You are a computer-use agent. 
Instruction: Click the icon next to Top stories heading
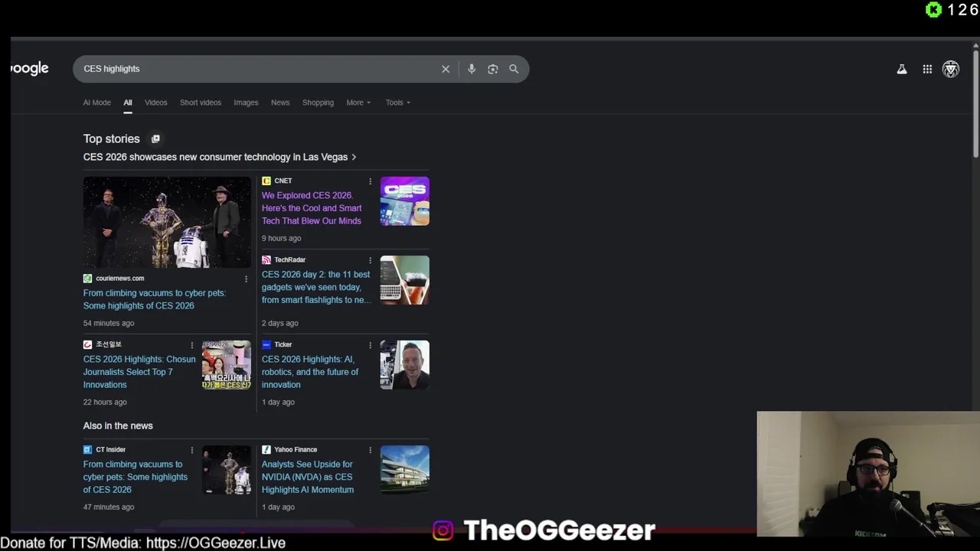coord(155,139)
